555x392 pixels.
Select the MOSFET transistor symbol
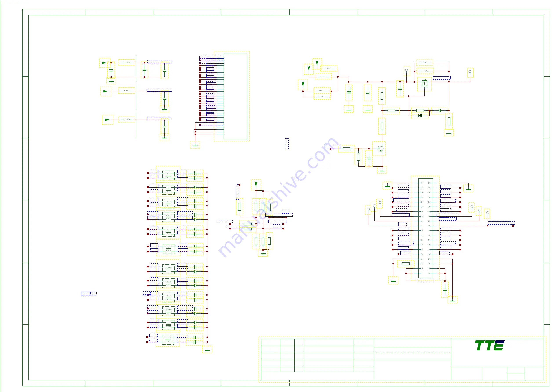424,84
